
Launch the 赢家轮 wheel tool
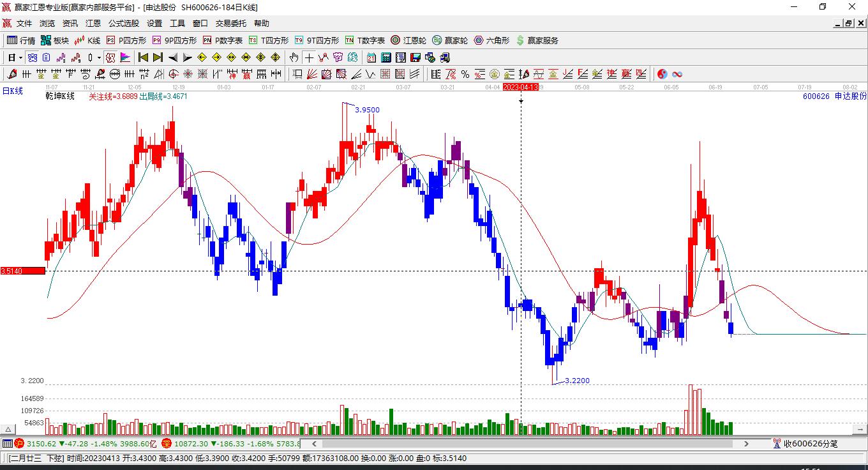click(450, 40)
